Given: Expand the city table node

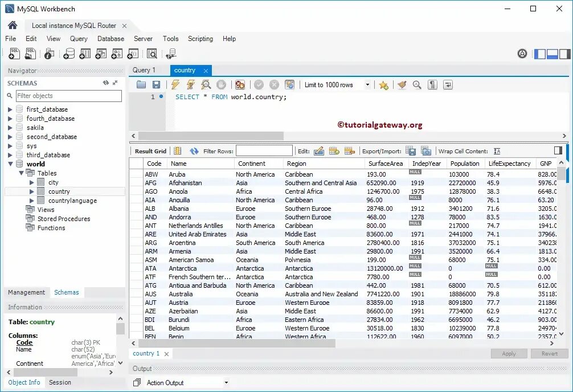Looking at the screenshot, I should tap(32, 182).
